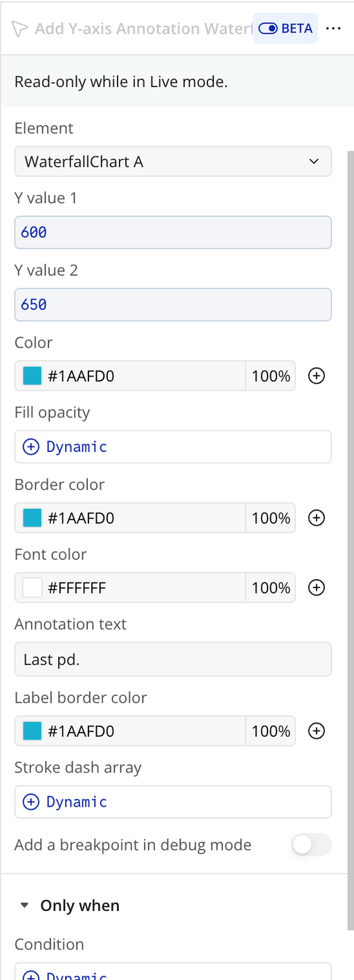
Task: Click the plus icon next to Label border color
Action: click(x=316, y=731)
